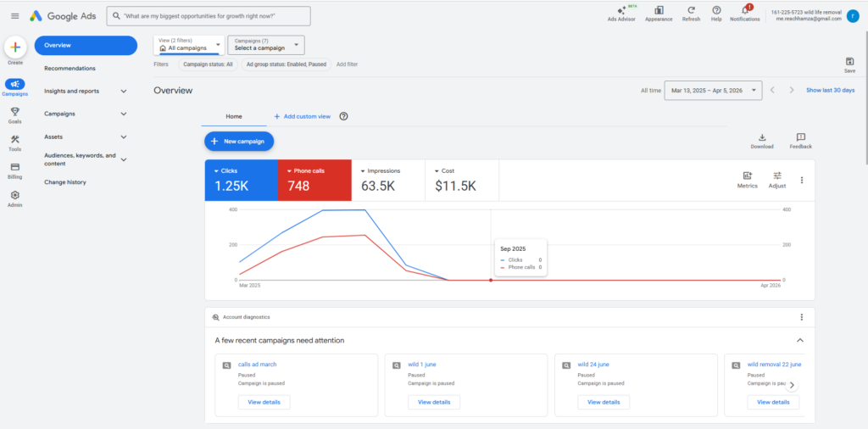Click the New campaign button
868x429 pixels.
point(239,141)
